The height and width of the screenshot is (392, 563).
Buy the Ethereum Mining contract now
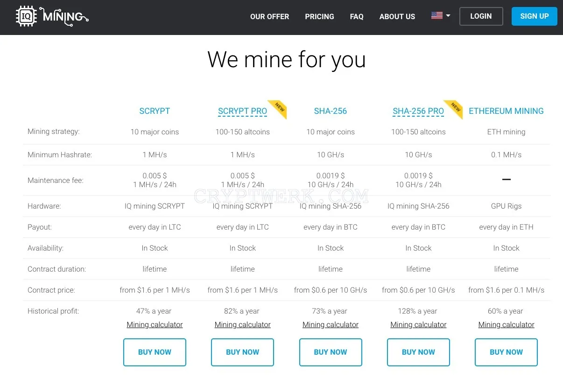506,352
